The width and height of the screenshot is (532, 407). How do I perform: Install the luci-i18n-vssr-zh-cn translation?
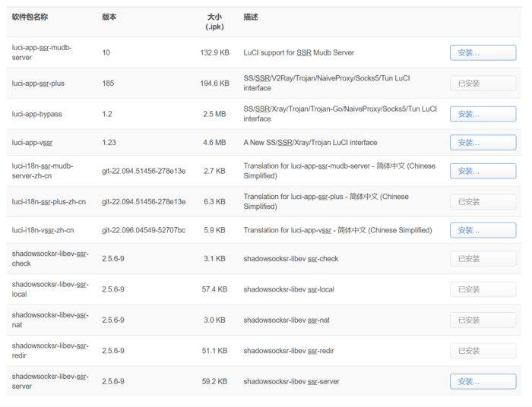tap(483, 230)
